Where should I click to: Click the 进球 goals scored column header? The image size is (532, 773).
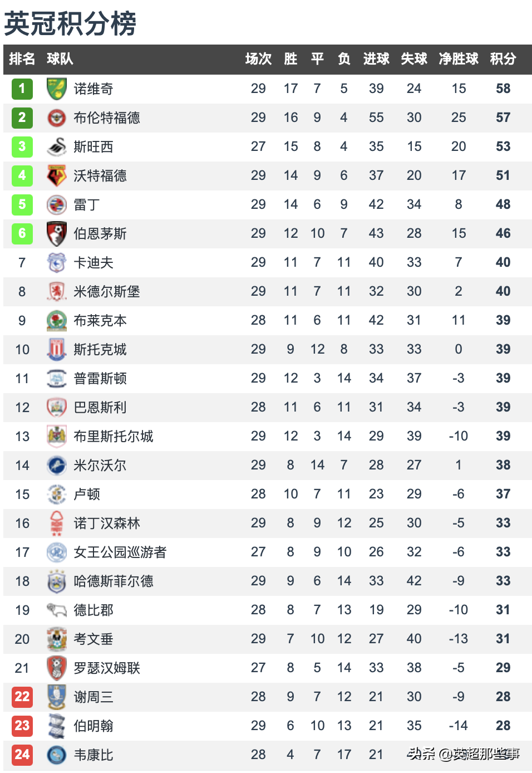376,59
